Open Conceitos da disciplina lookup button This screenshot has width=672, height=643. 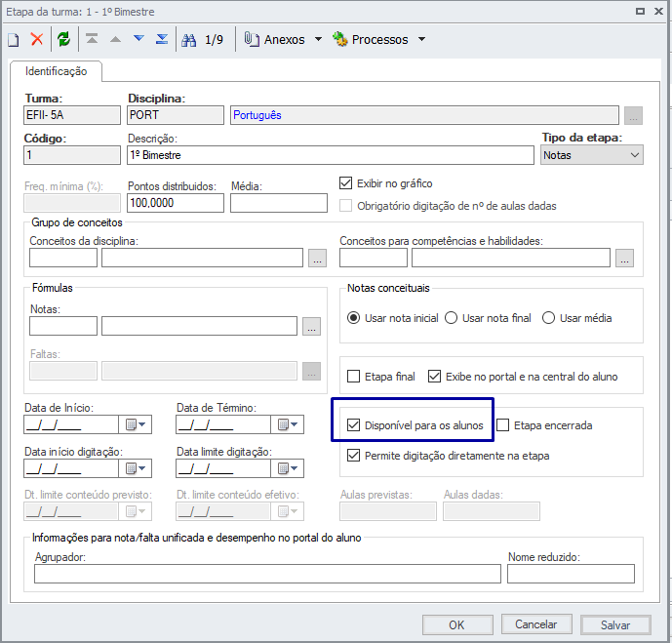click(x=317, y=258)
